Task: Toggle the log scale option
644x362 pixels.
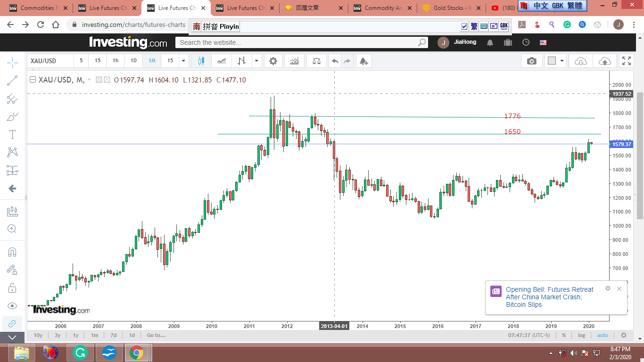Action: (581, 335)
